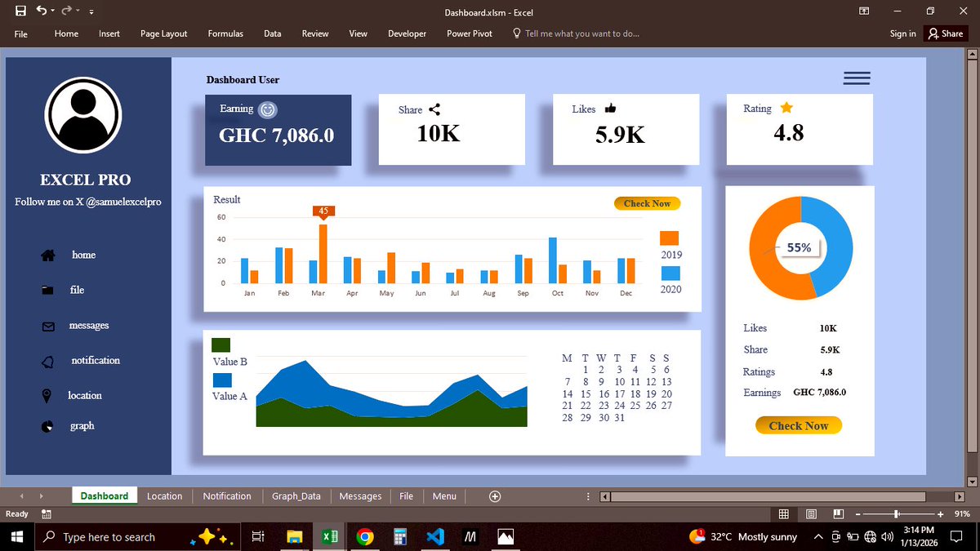Select the Formulas ribbon tab
The image size is (980, 551).
[225, 33]
